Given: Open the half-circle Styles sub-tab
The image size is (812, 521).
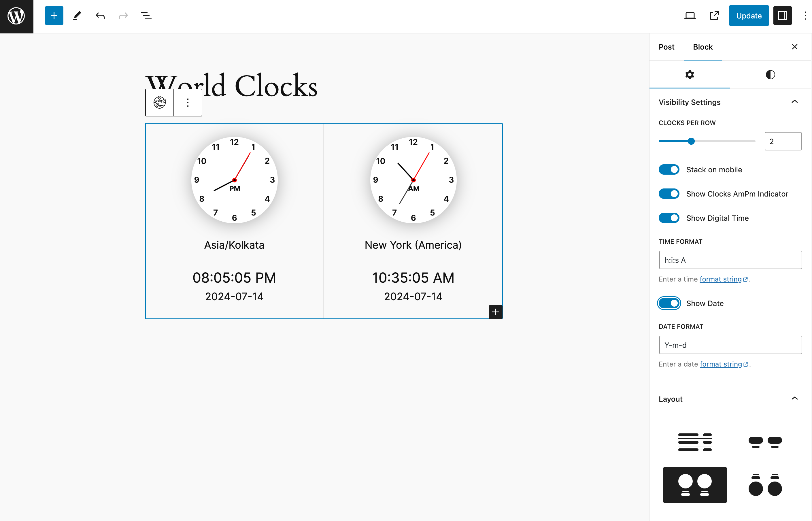Looking at the screenshot, I should [x=771, y=74].
